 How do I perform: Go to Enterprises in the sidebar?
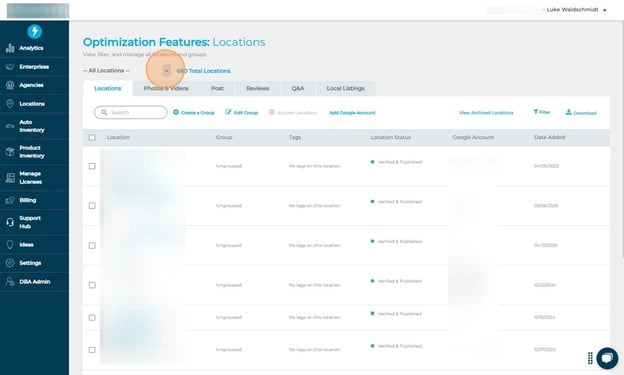click(x=34, y=67)
